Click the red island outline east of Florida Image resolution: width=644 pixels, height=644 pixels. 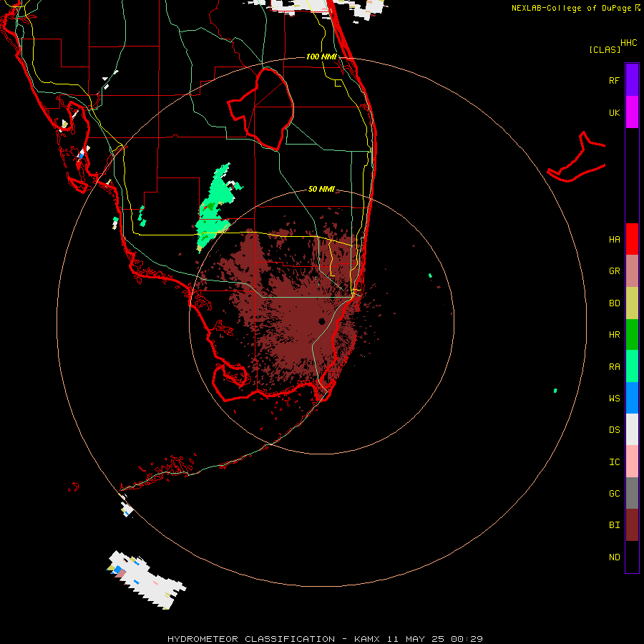point(577,158)
